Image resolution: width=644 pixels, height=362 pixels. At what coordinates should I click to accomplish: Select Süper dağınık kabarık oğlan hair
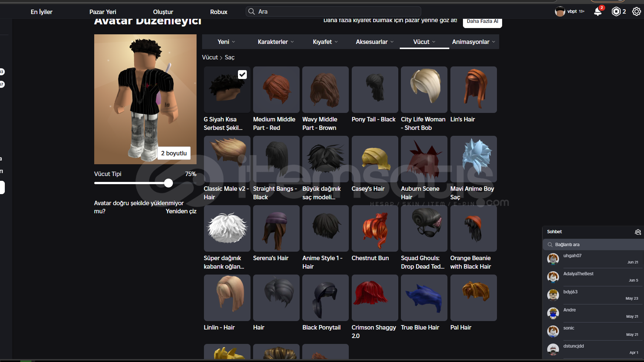[227, 228]
